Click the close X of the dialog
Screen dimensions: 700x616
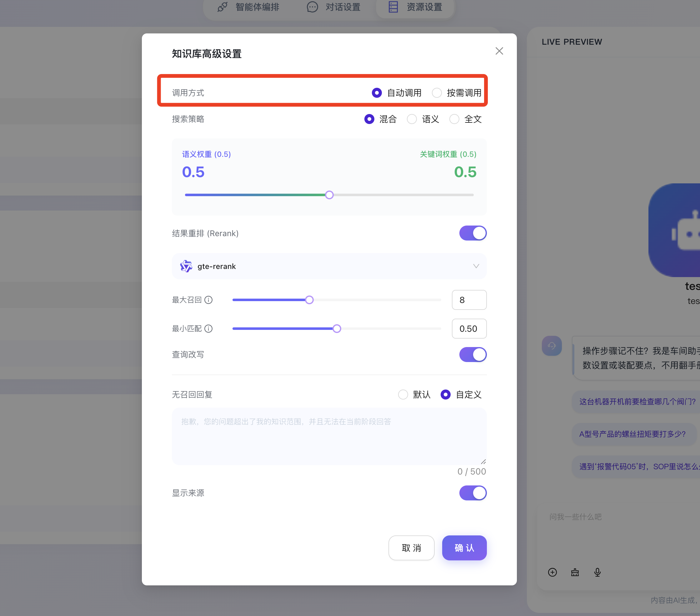499,51
